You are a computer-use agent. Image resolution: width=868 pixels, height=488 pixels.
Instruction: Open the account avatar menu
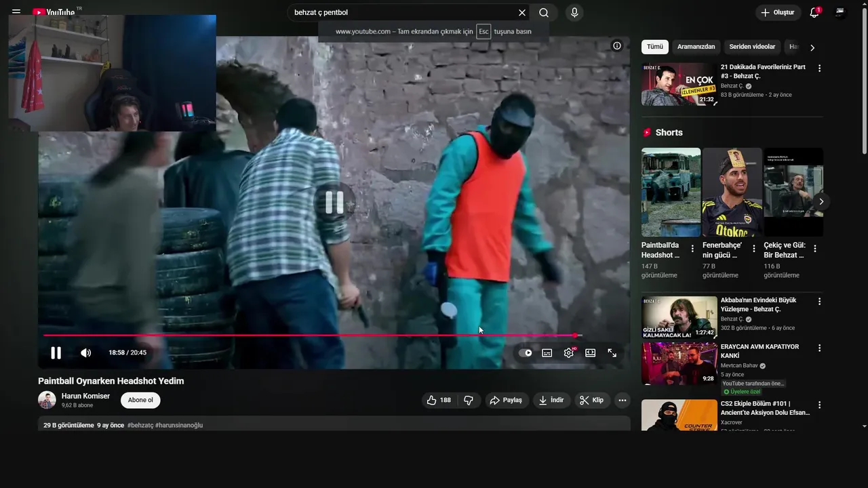[840, 12]
